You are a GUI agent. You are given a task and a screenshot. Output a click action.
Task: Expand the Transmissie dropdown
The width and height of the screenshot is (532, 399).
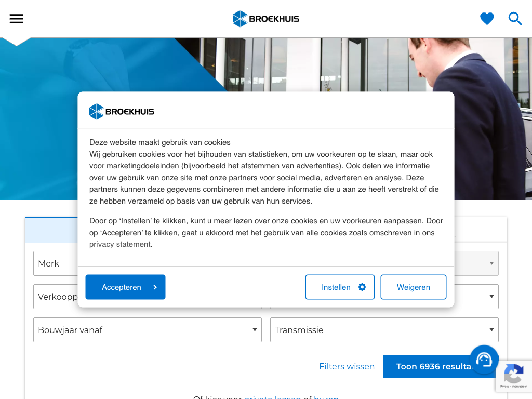tap(384, 330)
